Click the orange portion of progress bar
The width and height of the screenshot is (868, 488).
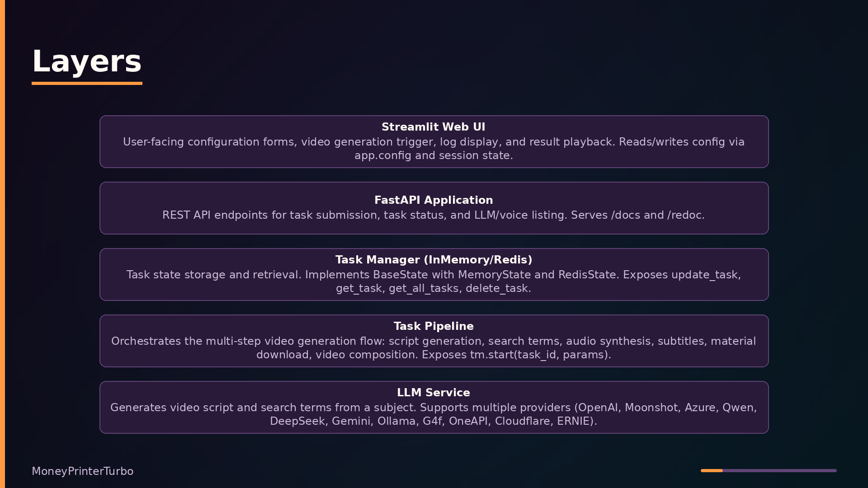712,470
